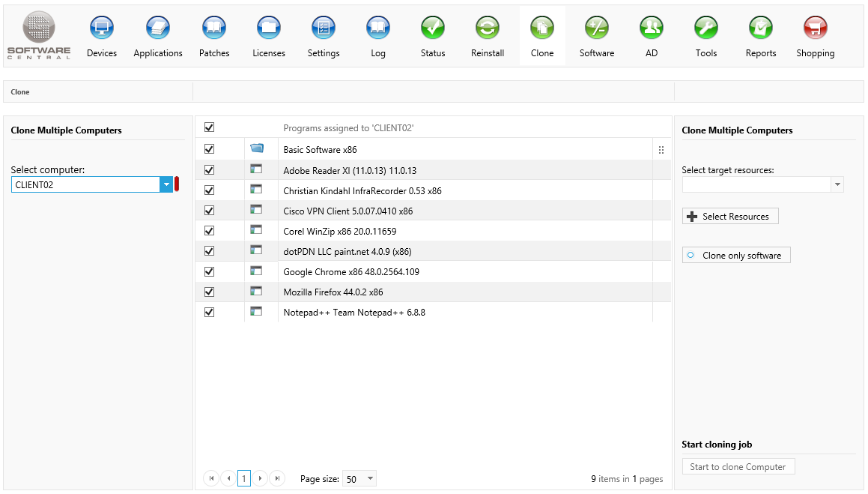
Task: Click the Reinstall icon
Action: 488,28
